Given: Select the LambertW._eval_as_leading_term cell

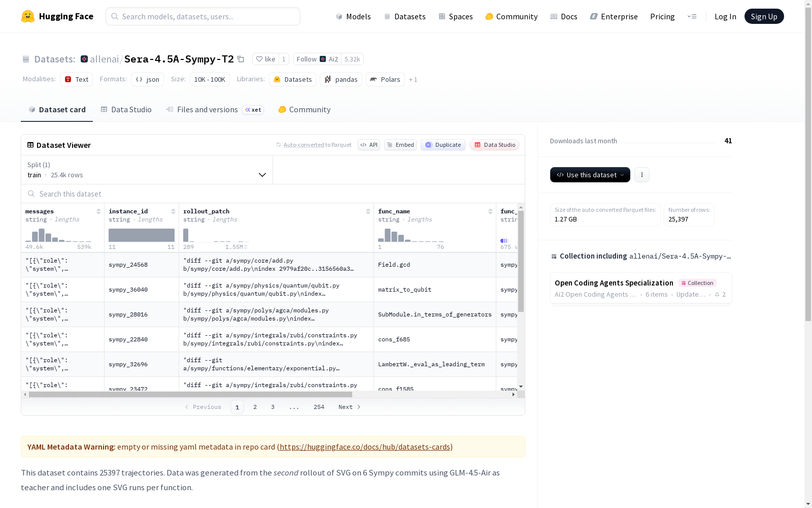Looking at the screenshot, I should (435, 364).
